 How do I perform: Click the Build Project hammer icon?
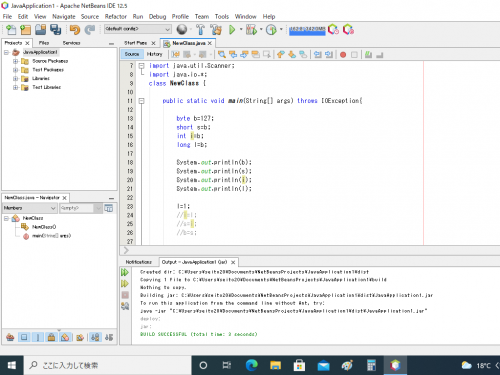coord(200,30)
